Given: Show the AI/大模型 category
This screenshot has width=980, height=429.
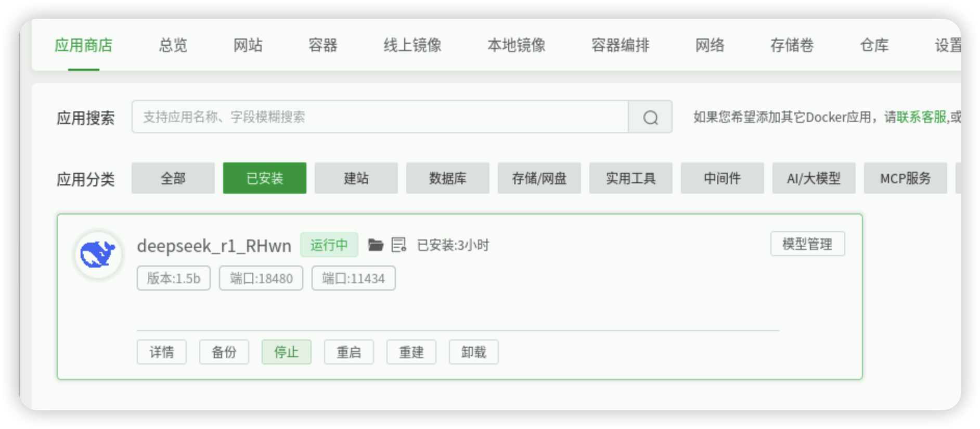Looking at the screenshot, I should pyautogui.click(x=814, y=179).
